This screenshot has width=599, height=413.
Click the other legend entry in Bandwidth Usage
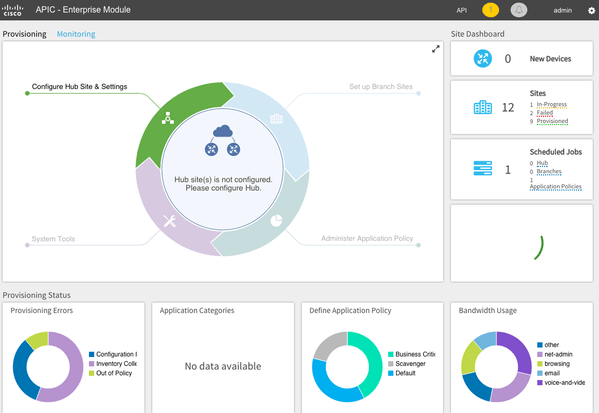(x=548, y=345)
